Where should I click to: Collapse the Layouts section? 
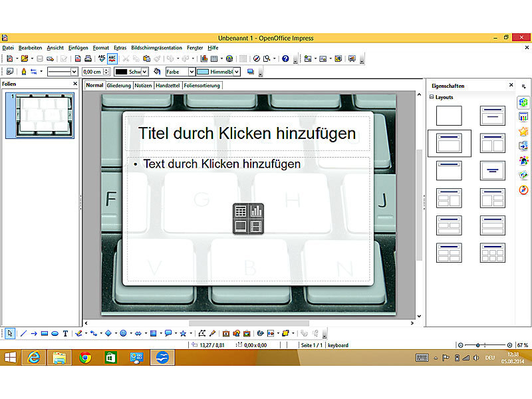tap(432, 97)
